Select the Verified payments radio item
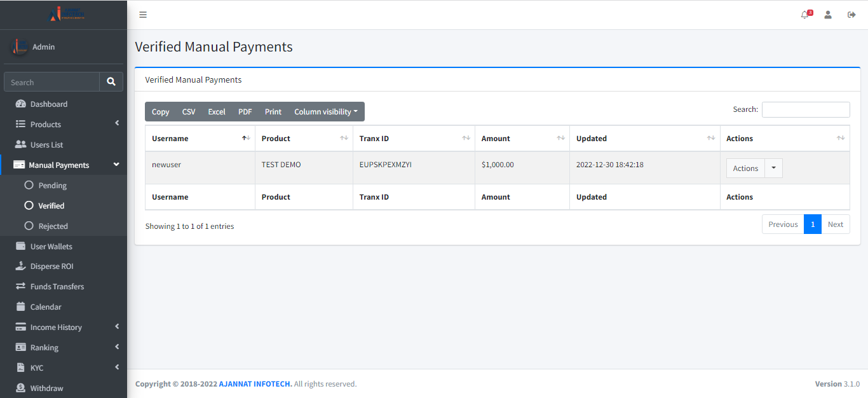 click(x=29, y=206)
